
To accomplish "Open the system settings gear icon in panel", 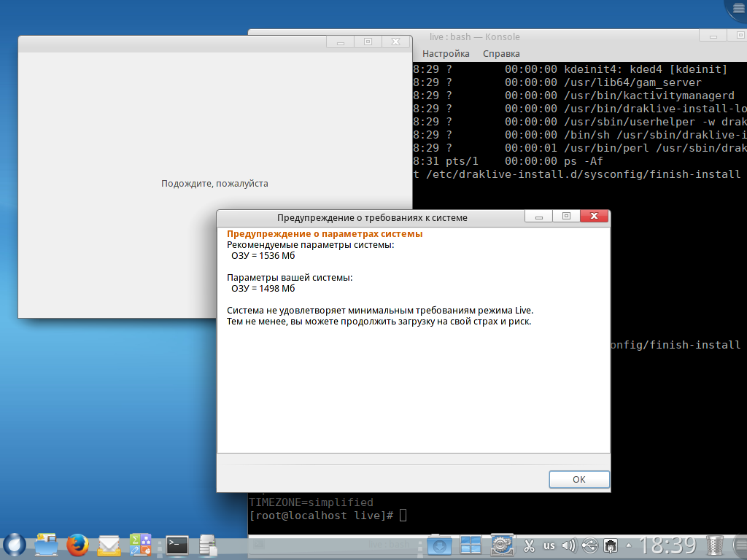I will pyautogui.click(x=502, y=545).
